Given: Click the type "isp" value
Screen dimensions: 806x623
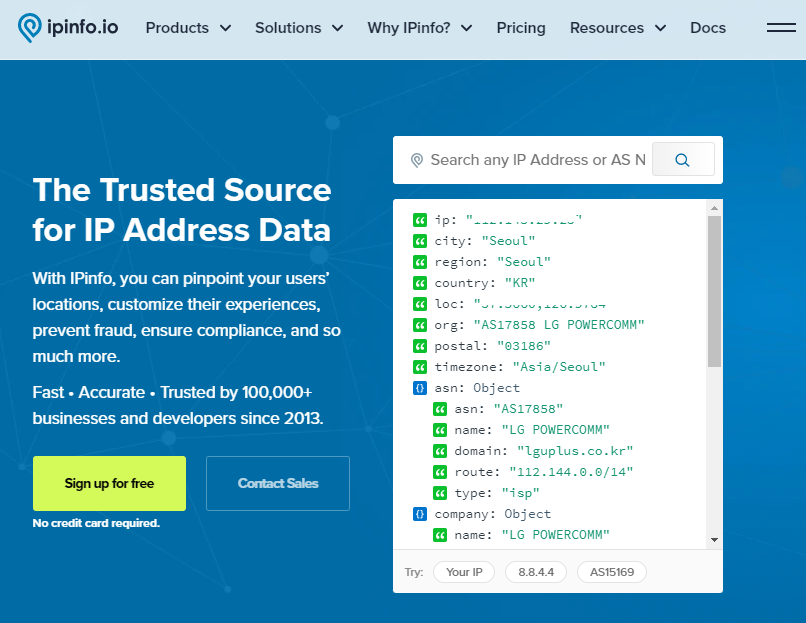Looking at the screenshot, I should click(520, 493).
